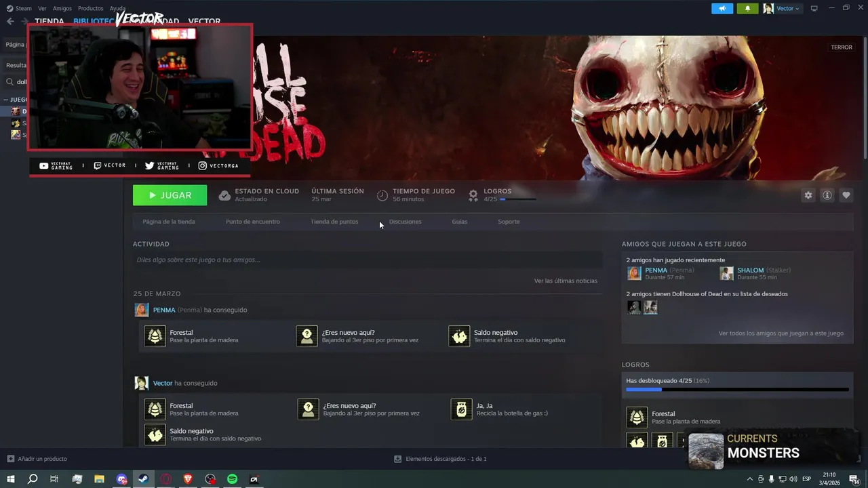Open the game info icon
Screen dimensions: 868x488
[x=827, y=195]
